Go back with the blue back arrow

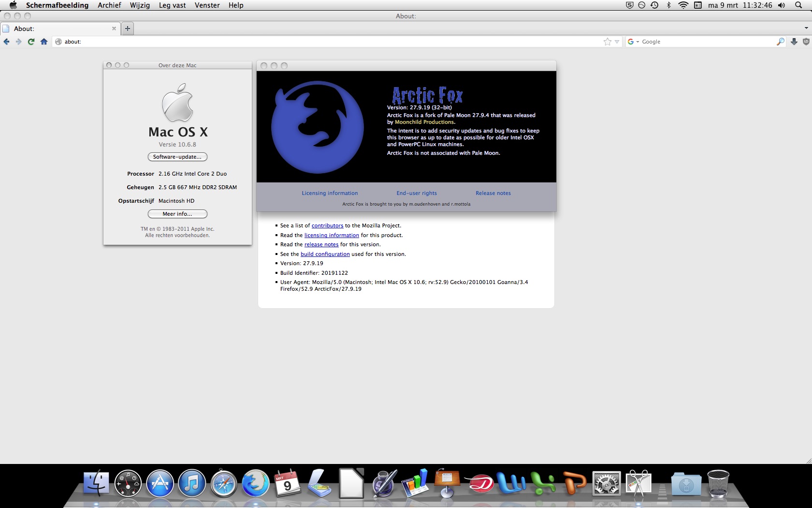tap(7, 42)
